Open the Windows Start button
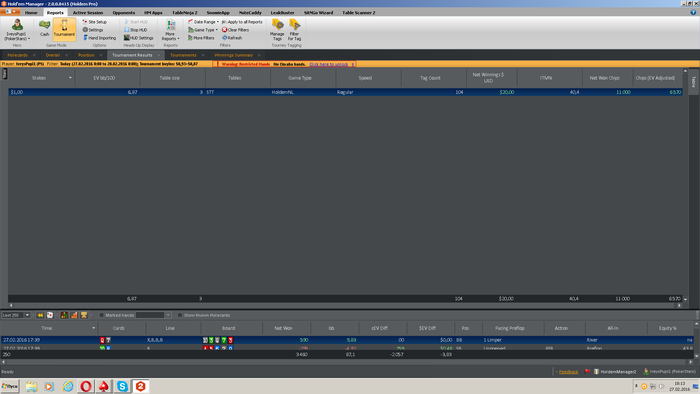Screen dimensions: 700x394 (x=9, y=386)
